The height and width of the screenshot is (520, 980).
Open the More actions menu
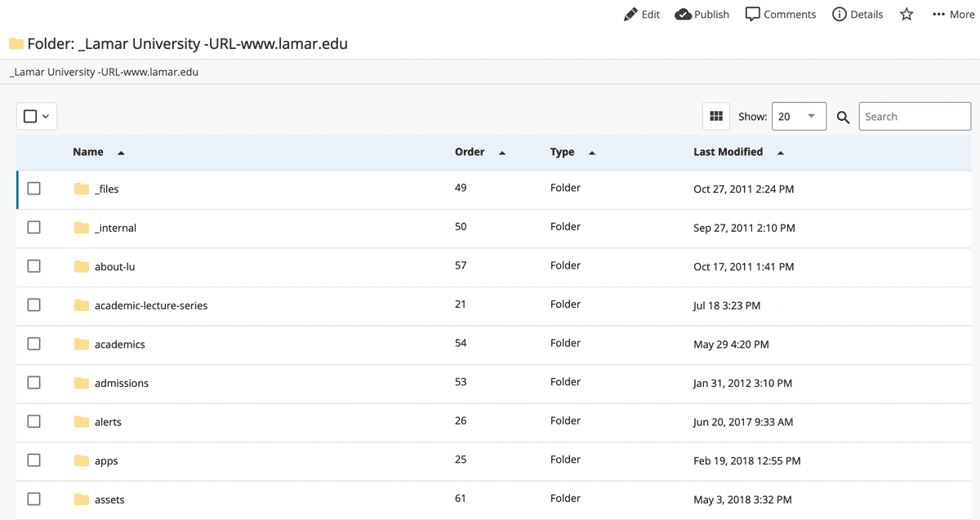pos(953,15)
